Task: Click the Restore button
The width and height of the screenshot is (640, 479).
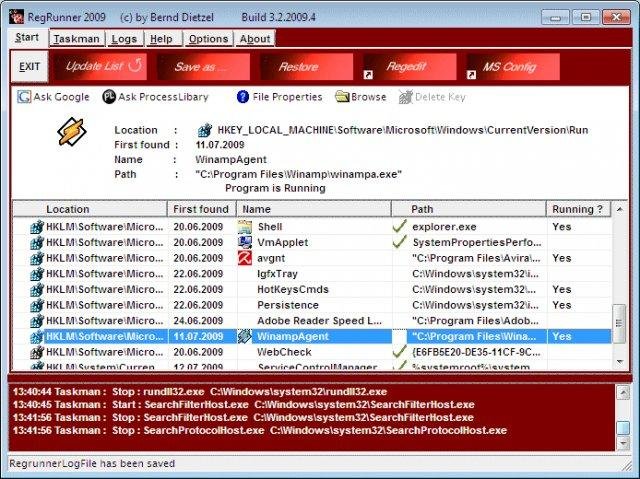Action: pyautogui.click(x=306, y=67)
